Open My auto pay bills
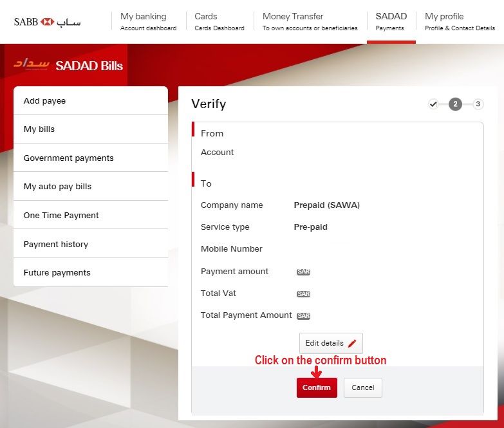 pyautogui.click(x=91, y=187)
